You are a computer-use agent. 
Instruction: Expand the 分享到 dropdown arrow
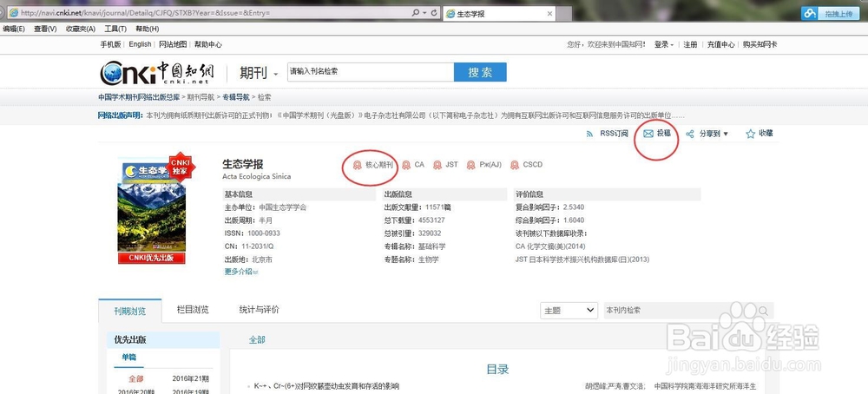coord(726,134)
